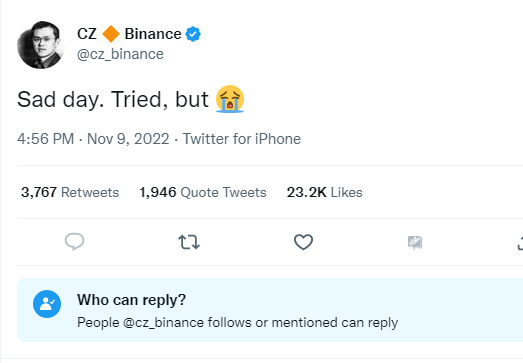This screenshot has width=523, height=363.
Task: Retweet the post via the arrows icon
Action: [189, 242]
